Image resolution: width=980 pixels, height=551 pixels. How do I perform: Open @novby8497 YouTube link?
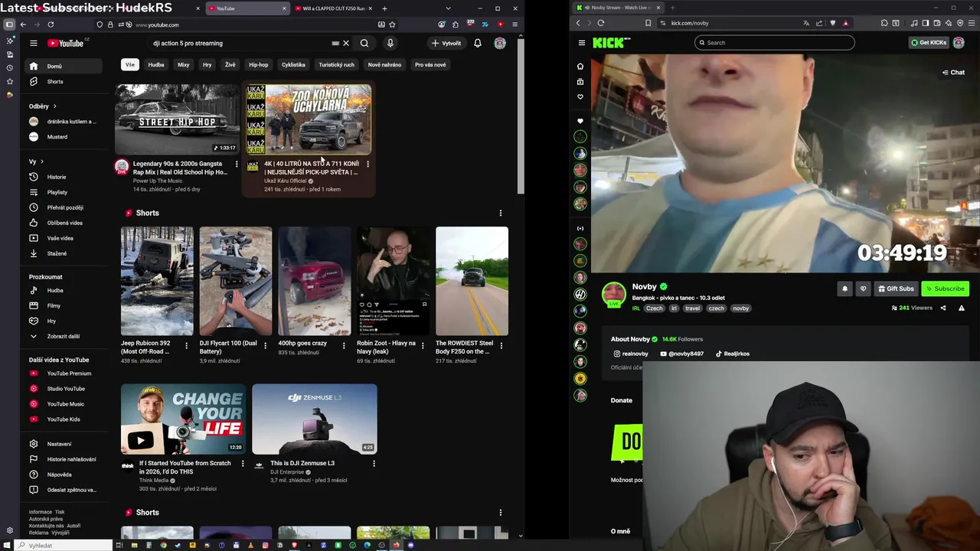(x=683, y=354)
